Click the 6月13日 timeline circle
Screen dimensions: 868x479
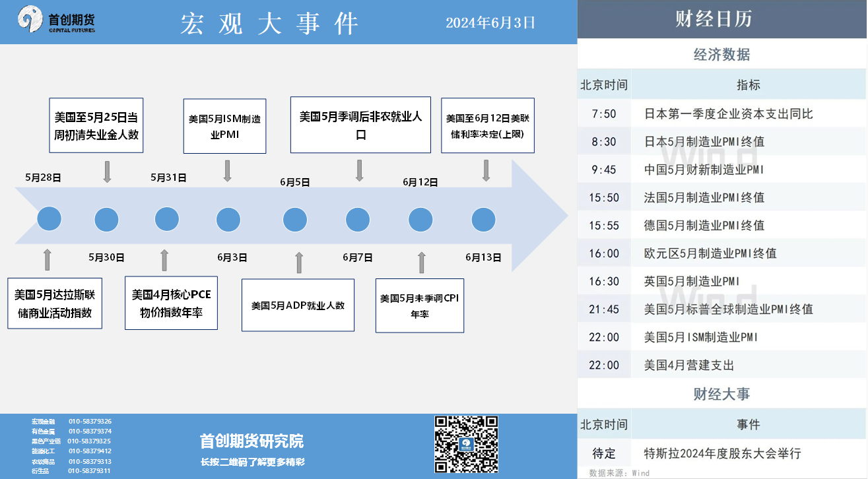point(483,219)
